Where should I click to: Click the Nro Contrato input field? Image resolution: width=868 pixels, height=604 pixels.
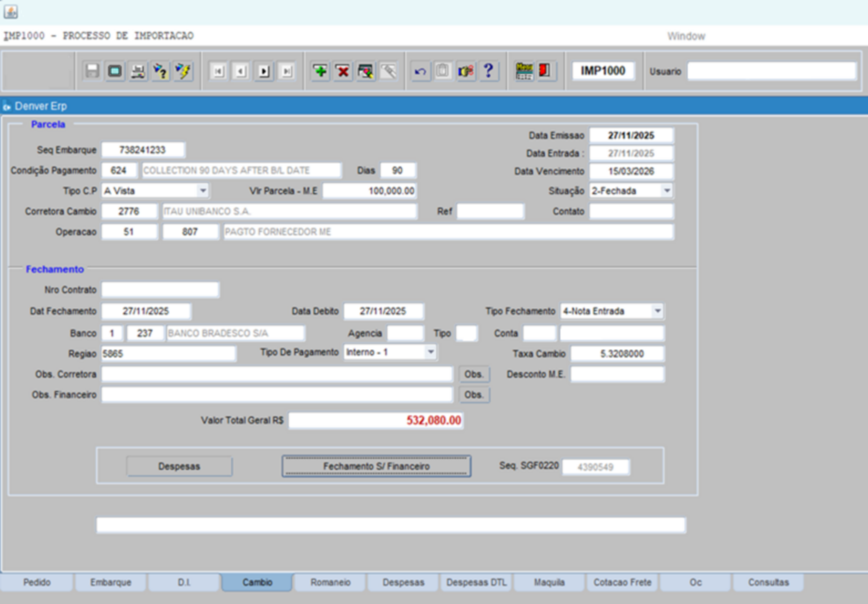pos(160,290)
